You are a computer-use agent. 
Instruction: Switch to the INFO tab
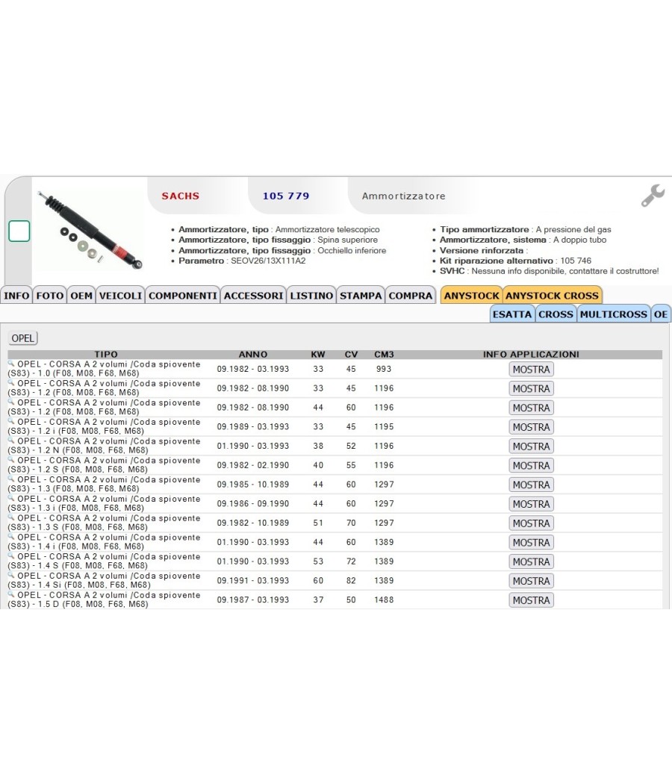point(16,296)
